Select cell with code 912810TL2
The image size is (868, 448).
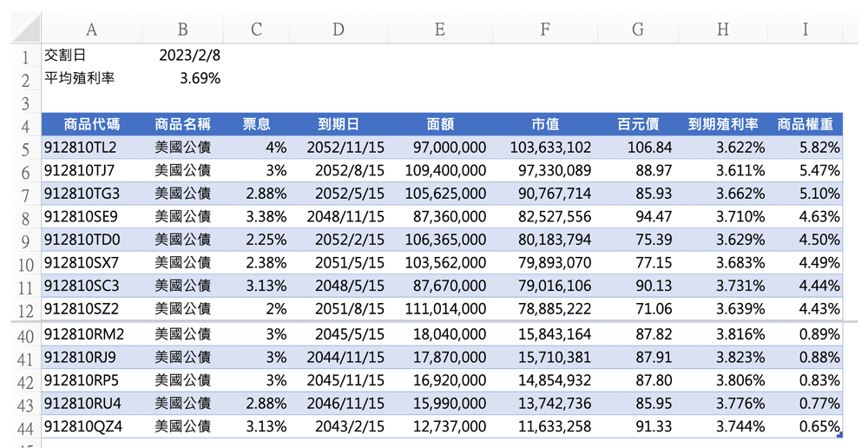(x=92, y=148)
